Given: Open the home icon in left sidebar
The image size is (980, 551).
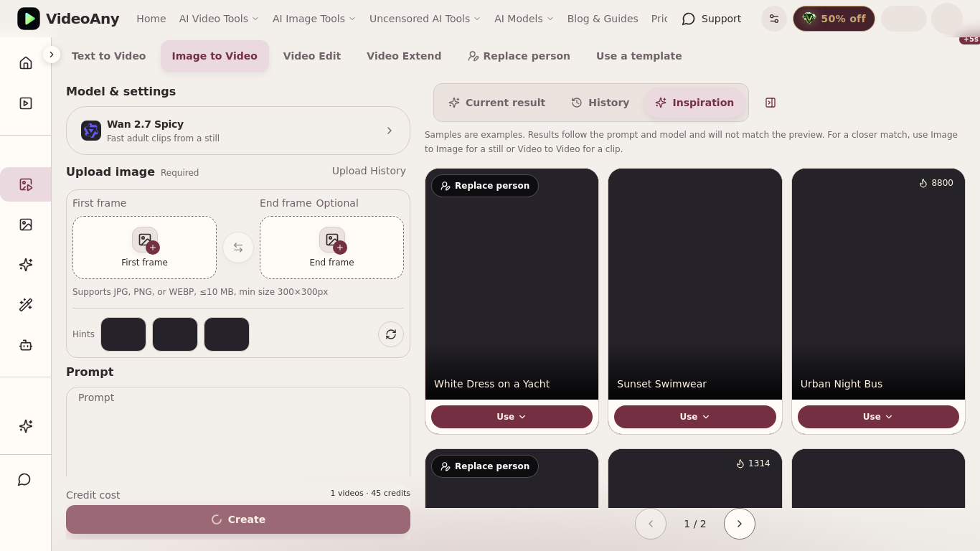Looking at the screenshot, I should [x=26, y=62].
